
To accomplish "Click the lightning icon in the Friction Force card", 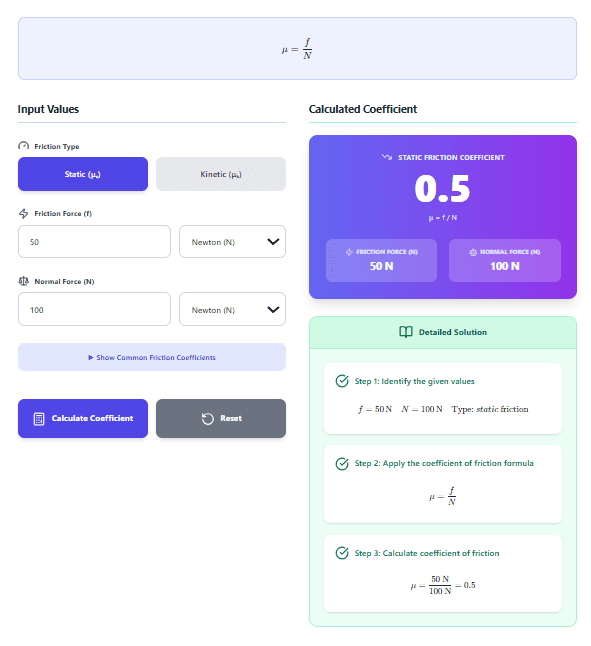I will 349,252.
